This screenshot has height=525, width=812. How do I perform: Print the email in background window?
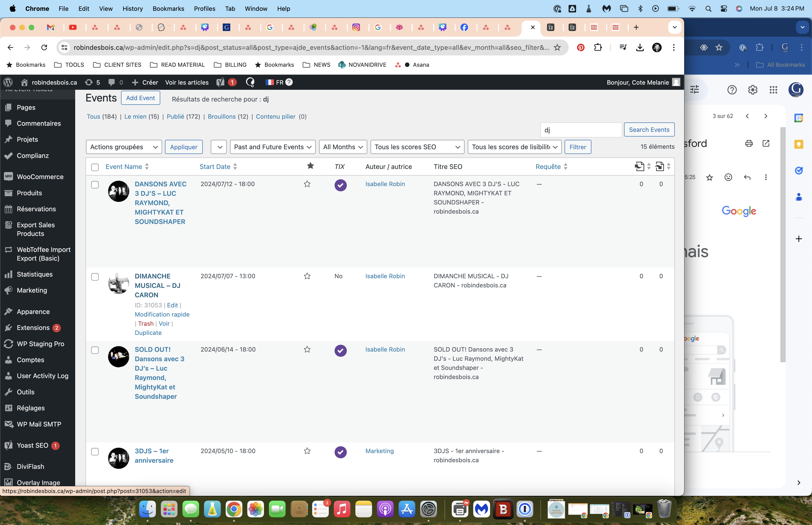(749, 143)
